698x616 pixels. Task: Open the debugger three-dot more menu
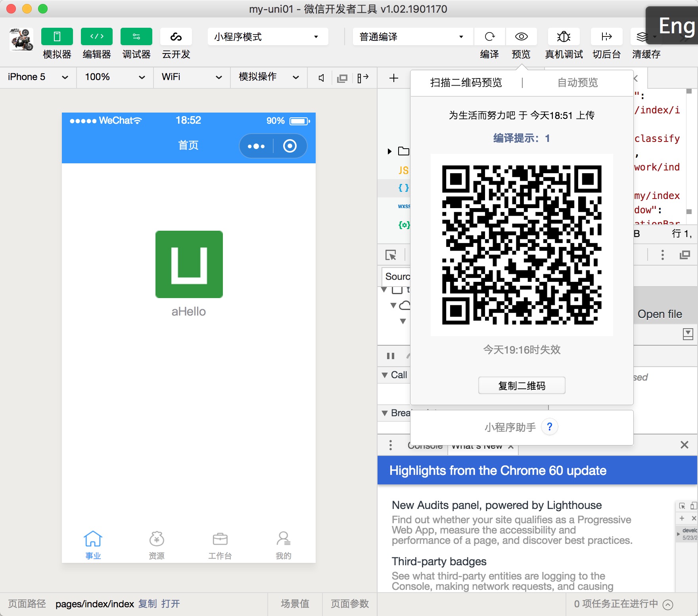coord(662,255)
